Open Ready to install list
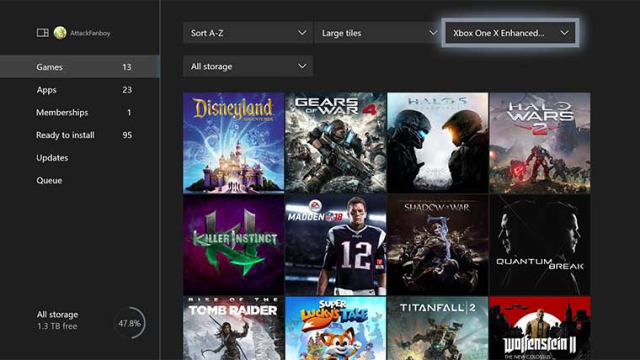The height and width of the screenshot is (360, 640). (x=80, y=135)
